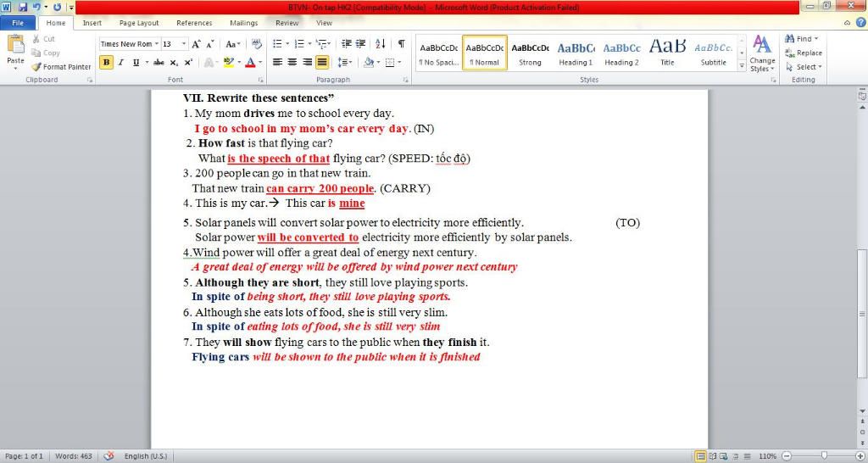Apply the red font color button
Viewport: 868px width, 463px height.
pyautogui.click(x=250, y=63)
